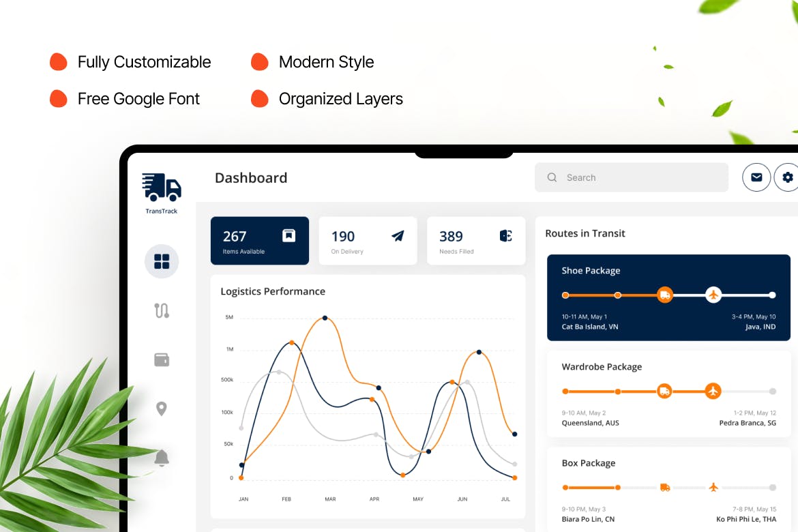Select the wallet icon in sidebar

[162, 359]
